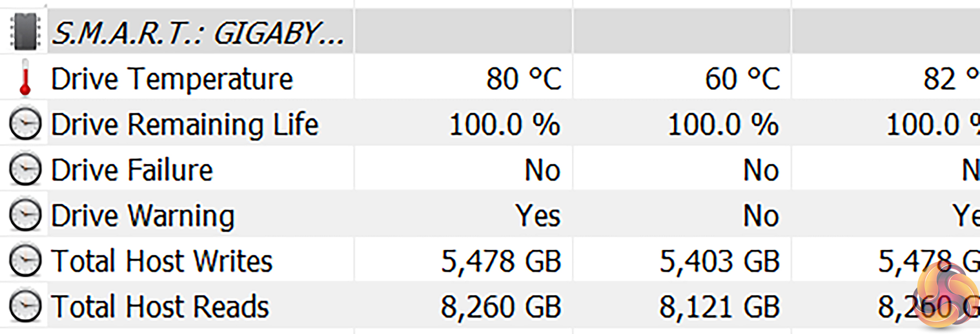Select the Drive Temperature row label
Viewport: 980px width, 334px height.
pyautogui.click(x=172, y=79)
